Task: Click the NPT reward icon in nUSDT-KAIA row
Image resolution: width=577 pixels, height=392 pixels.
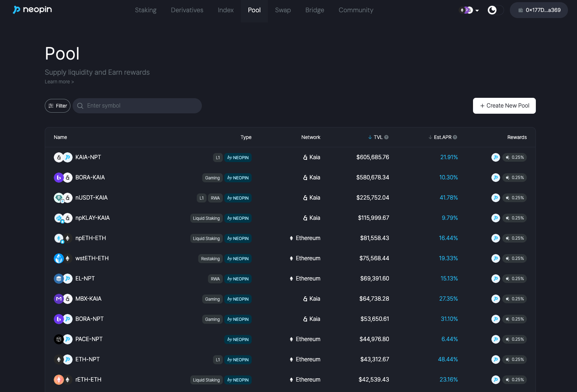Action: pos(495,198)
